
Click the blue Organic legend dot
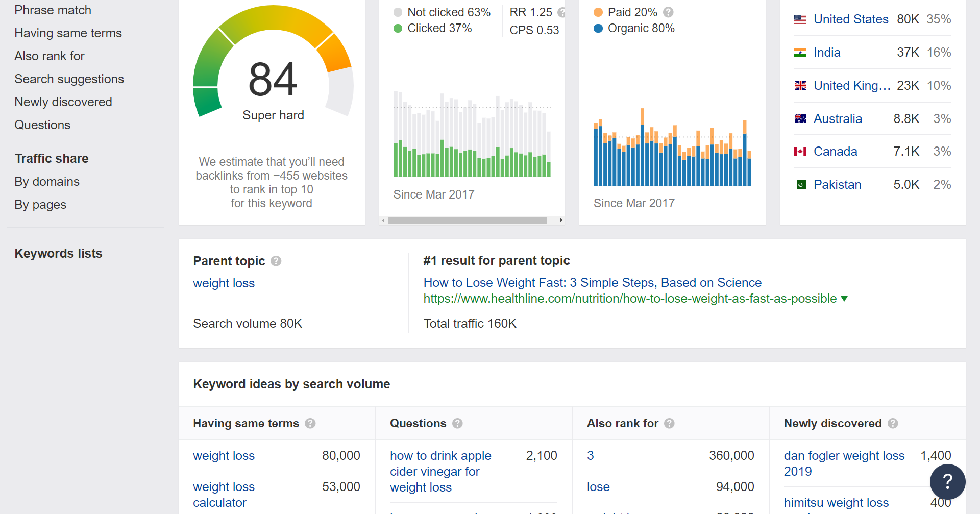click(x=598, y=28)
